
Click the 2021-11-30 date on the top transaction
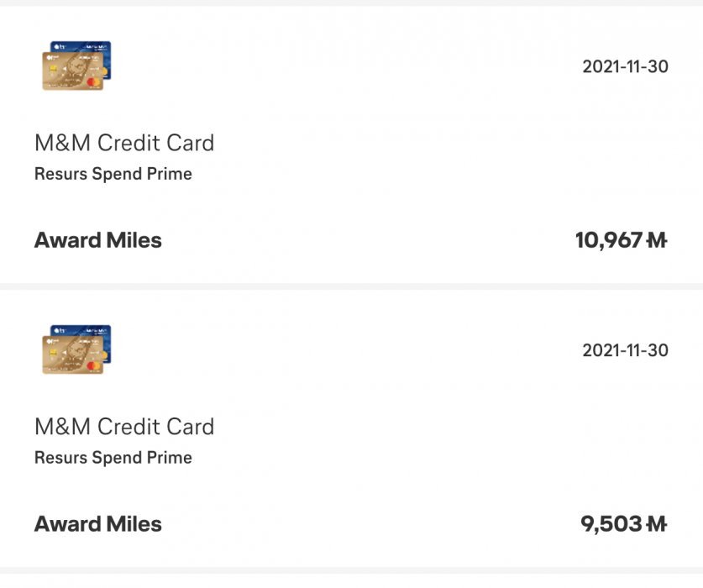[625, 67]
